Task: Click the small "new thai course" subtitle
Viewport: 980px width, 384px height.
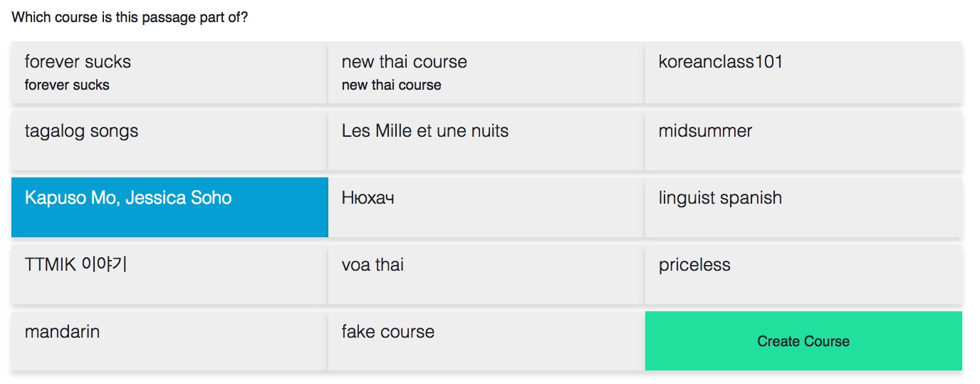Action: (x=392, y=85)
